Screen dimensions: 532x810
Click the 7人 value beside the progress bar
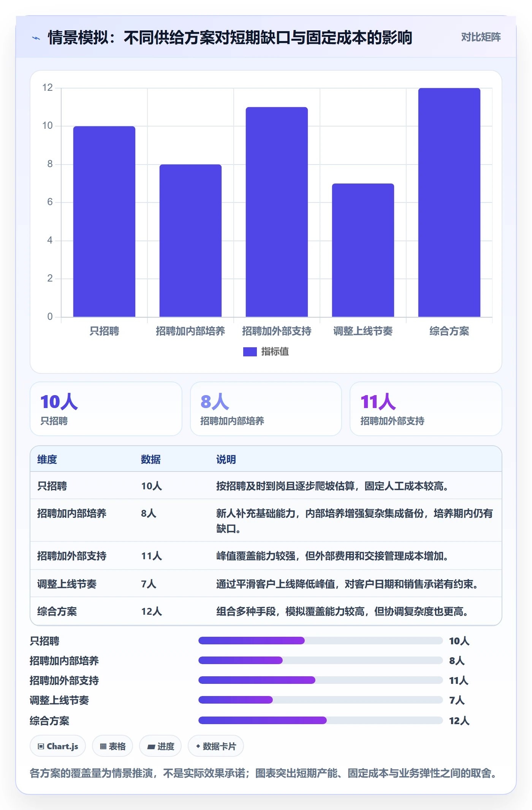(x=457, y=700)
